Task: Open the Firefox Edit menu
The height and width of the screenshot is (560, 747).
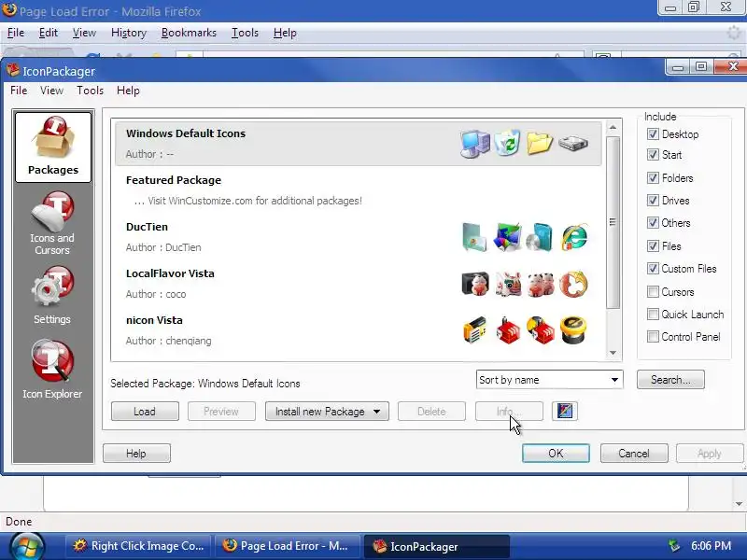Action: [49, 33]
